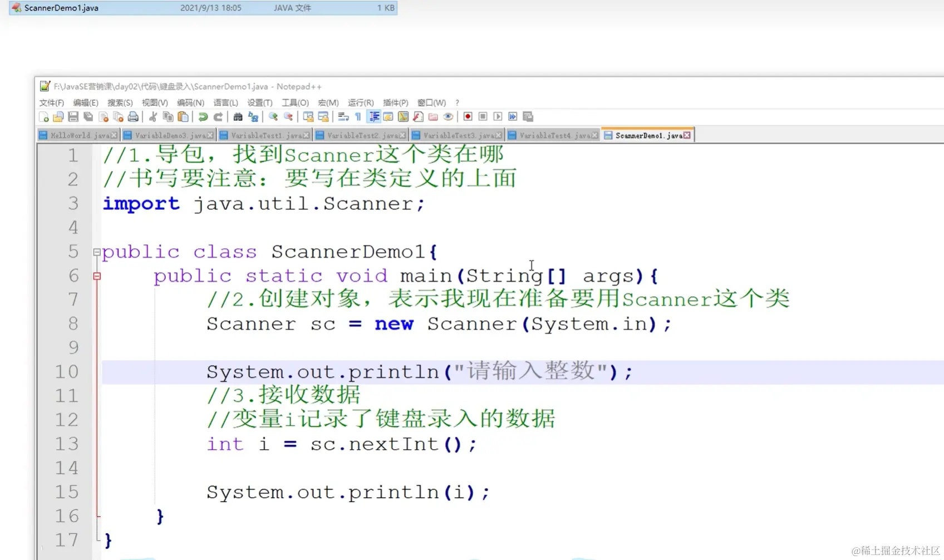Image resolution: width=944 pixels, height=560 pixels.
Task: Open the 窗口(W) menu
Action: tap(431, 102)
